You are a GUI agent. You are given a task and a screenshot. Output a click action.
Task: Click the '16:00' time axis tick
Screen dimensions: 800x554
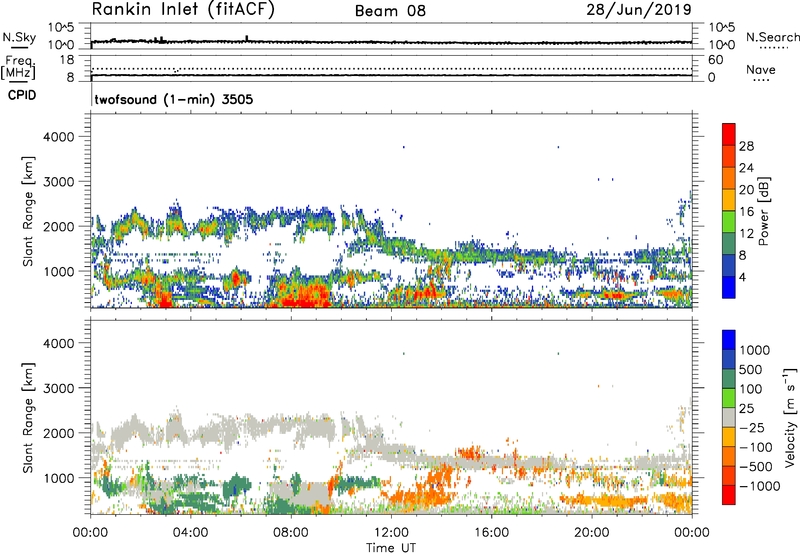click(491, 533)
